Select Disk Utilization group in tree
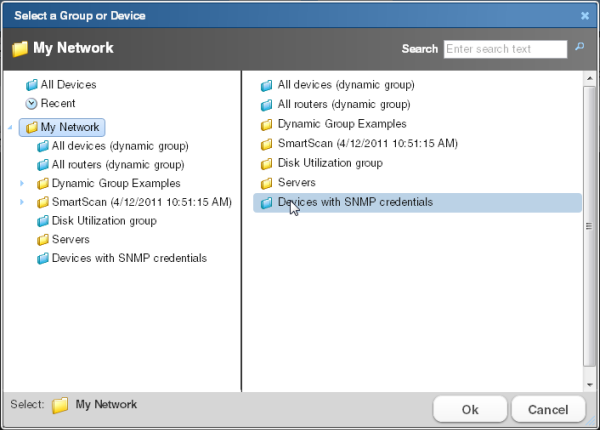Screen dimensions: 600x430 point(104,221)
